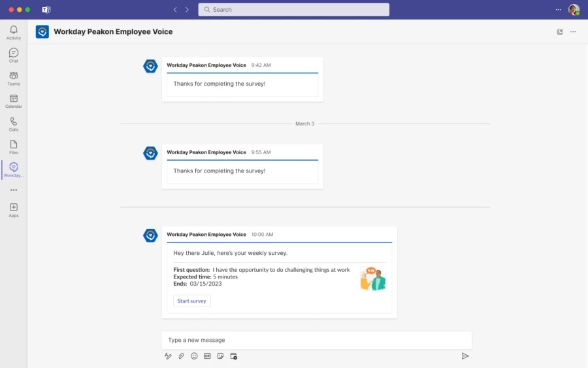Click the bot avatar on 9:55 AM message

tap(150, 153)
